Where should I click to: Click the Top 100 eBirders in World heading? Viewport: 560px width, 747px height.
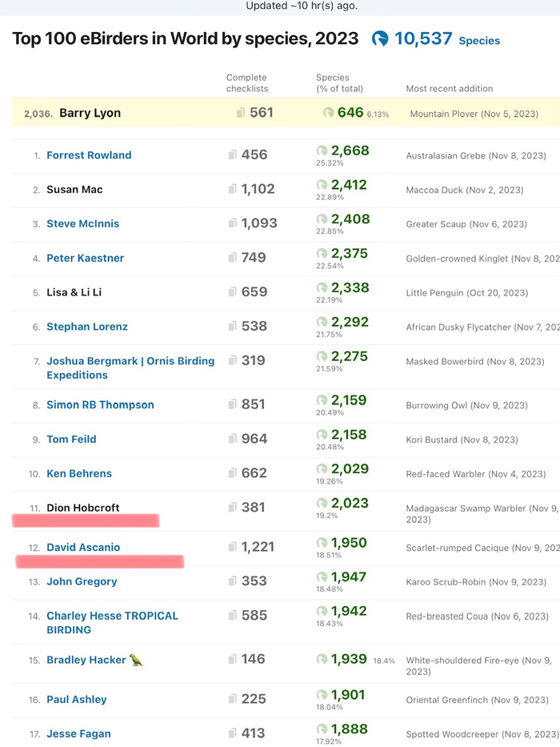(x=186, y=38)
